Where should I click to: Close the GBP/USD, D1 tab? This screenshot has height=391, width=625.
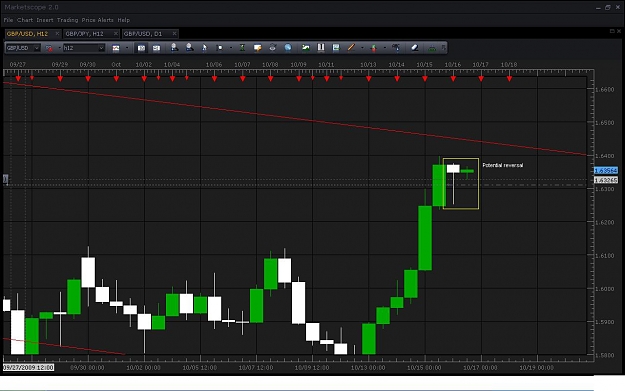coord(174,33)
